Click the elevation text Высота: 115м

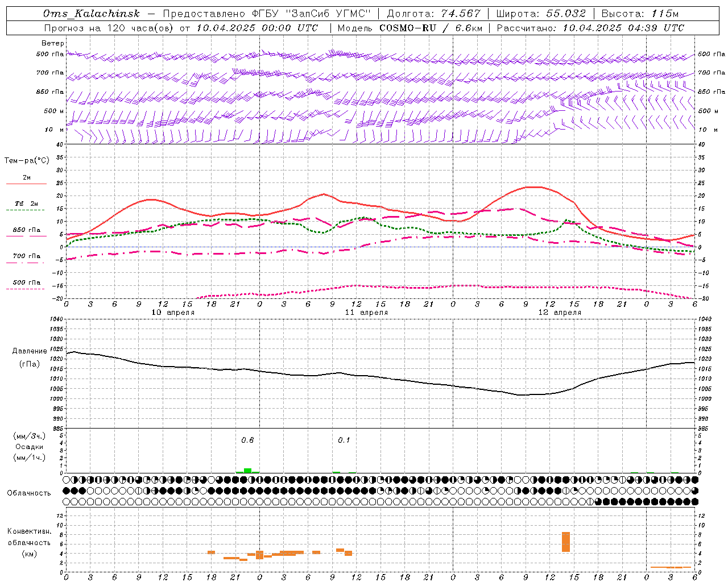click(640, 14)
